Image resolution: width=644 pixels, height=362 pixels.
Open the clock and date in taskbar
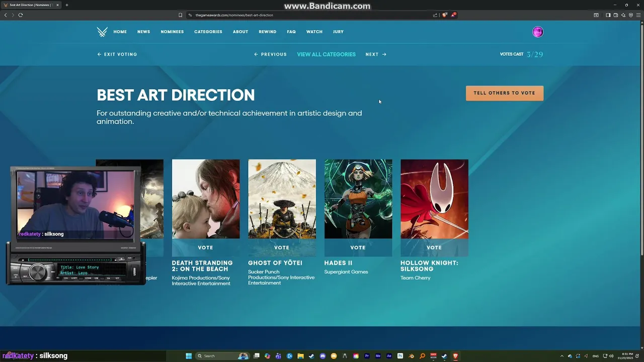click(x=626, y=356)
